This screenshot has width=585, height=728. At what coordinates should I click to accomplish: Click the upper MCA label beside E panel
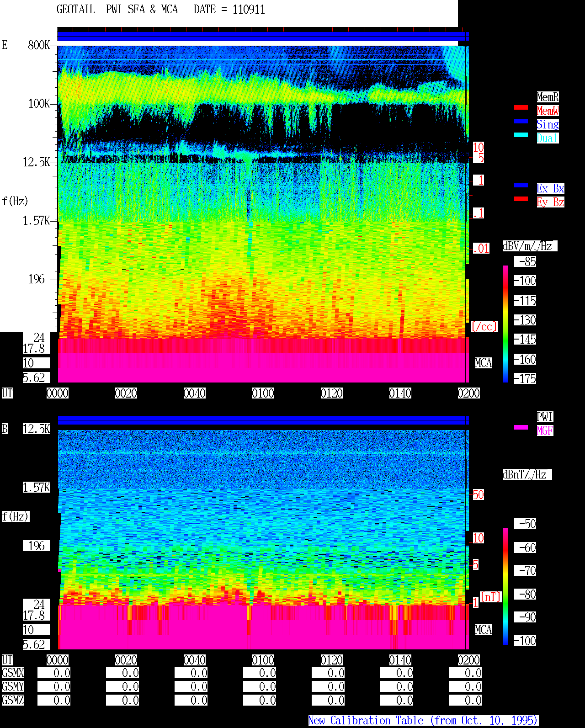pyautogui.click(x=484, y=363)
